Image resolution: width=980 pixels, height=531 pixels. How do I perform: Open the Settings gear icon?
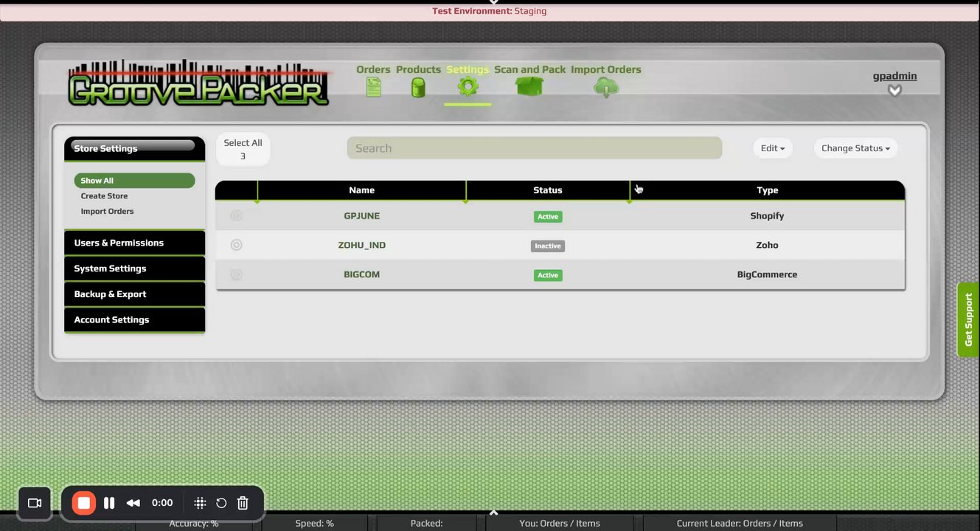tap(468, 86)
